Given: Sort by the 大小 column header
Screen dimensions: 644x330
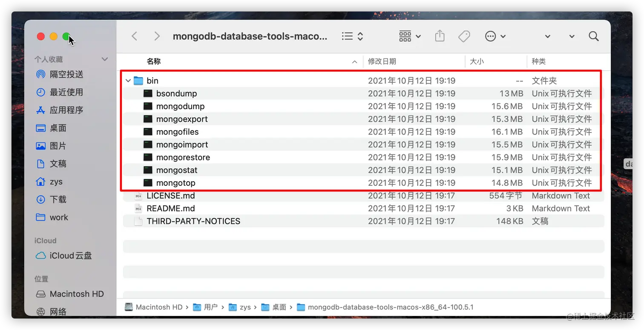Looking at the screenshot, I should pos(477,61).
